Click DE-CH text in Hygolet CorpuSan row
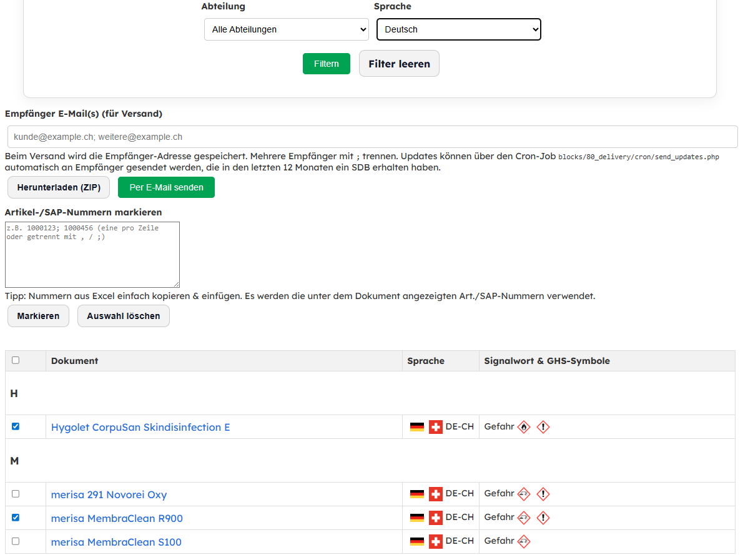The width and height of the screenshot is (743, 560). coord(460,426)
